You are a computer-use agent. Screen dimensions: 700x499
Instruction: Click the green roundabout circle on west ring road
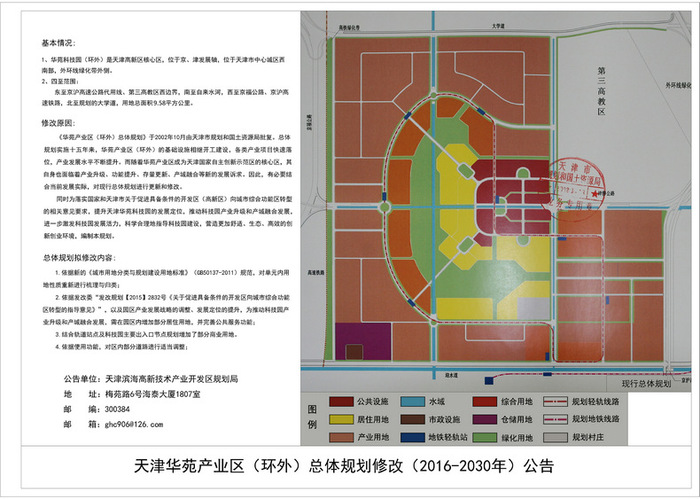(x=384, y=207)
